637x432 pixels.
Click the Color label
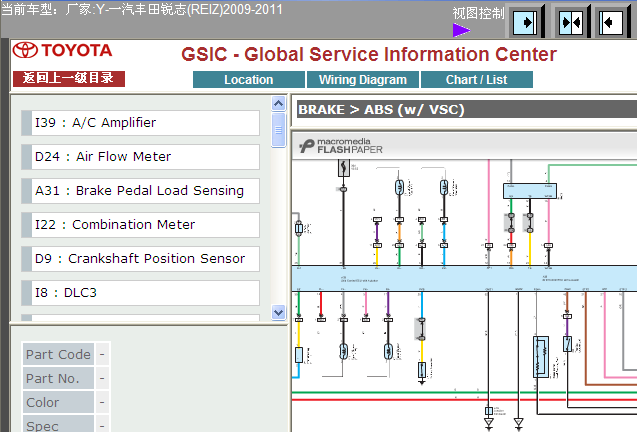[58, 402]
